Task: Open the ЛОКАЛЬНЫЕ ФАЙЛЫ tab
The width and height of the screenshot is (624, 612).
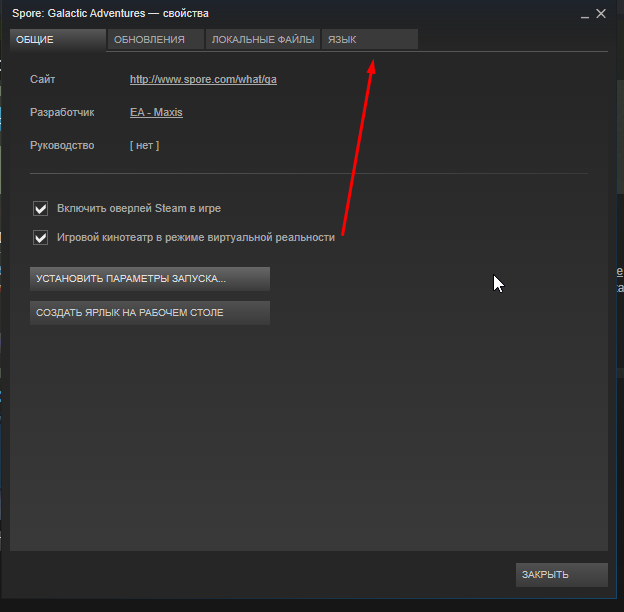Action: [263, 39]
